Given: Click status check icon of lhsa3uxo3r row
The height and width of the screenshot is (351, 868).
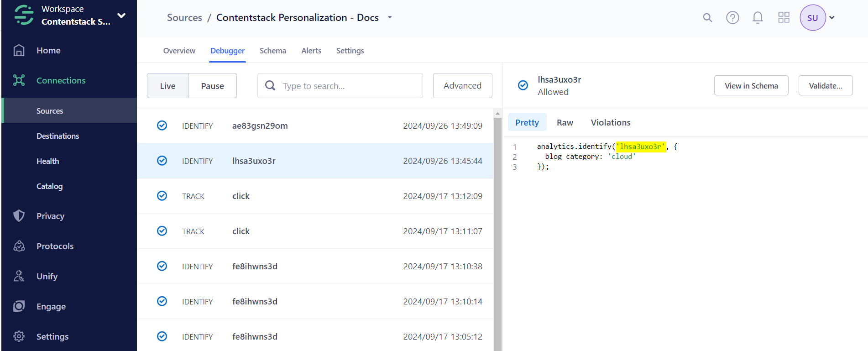Looking at the screenshot, I should tap(162, 161).
